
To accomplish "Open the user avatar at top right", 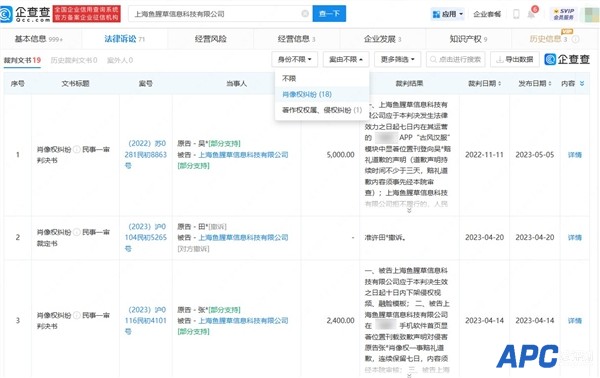I will [x=592, y=14].
